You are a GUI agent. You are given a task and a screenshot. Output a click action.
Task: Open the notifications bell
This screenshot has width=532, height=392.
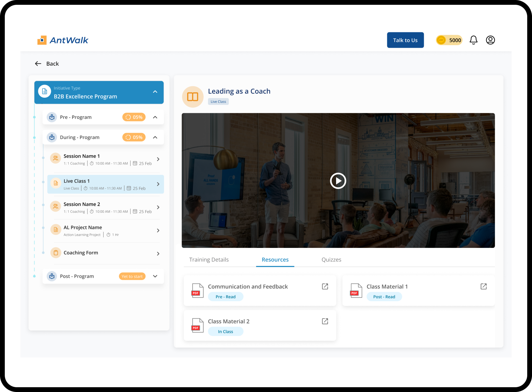(x=473, y=40)
